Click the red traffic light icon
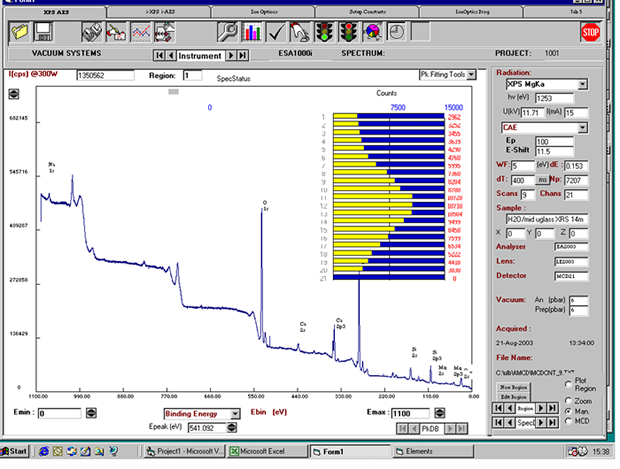This screenshot has height=469, width=620. click(x=349, y=32)
